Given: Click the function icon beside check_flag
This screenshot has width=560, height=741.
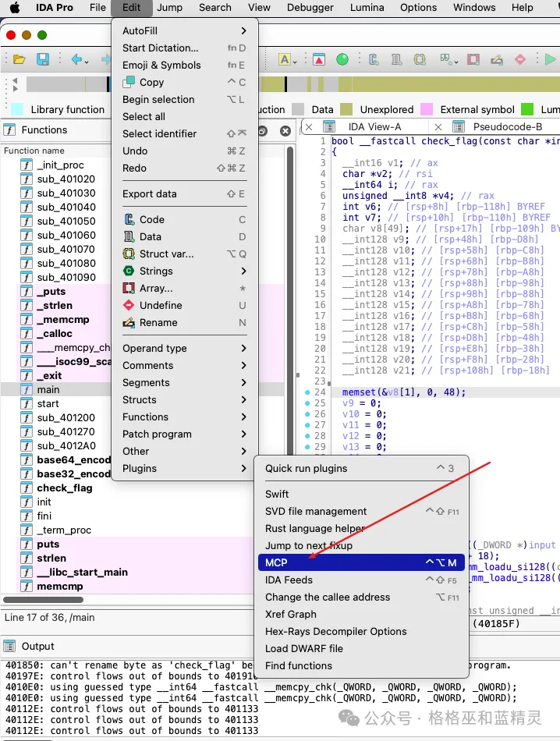Looking at the screenshot, I should click(x=27, y=488).
